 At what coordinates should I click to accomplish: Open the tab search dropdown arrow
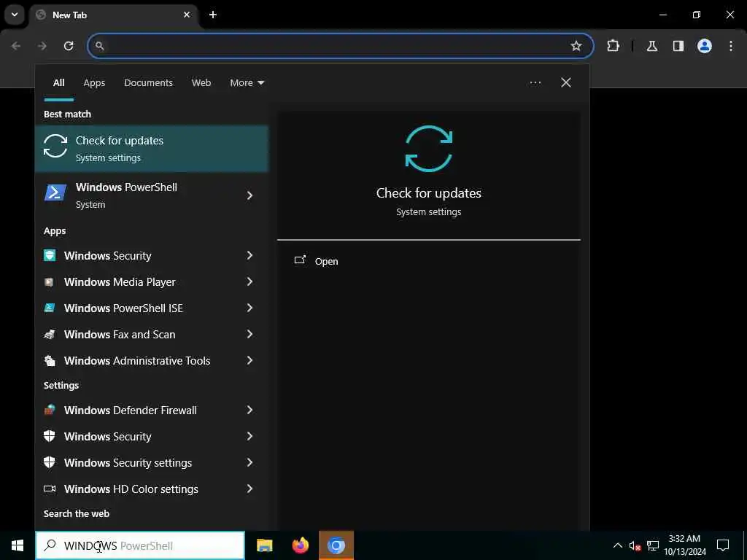point(15,15)
